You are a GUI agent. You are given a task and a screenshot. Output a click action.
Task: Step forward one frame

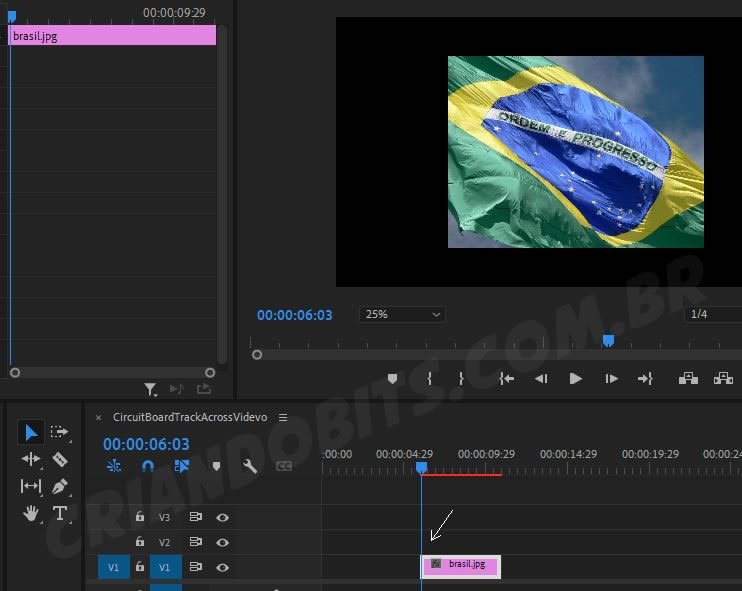coord(611,379)
